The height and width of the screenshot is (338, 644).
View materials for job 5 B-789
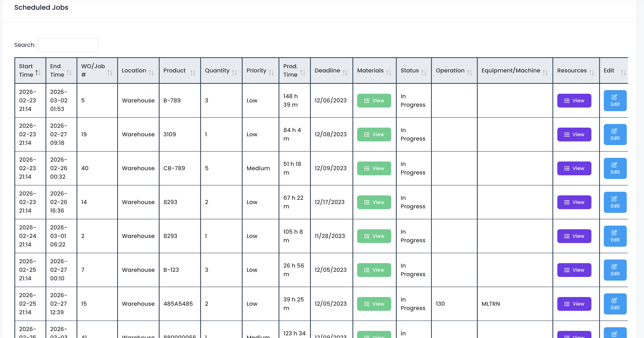point(374,101)
